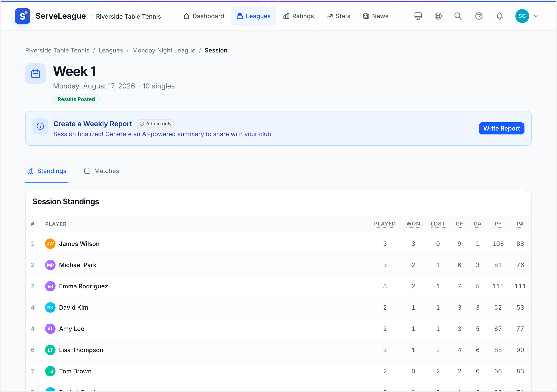Click the SC user avatar

point(522,16)
